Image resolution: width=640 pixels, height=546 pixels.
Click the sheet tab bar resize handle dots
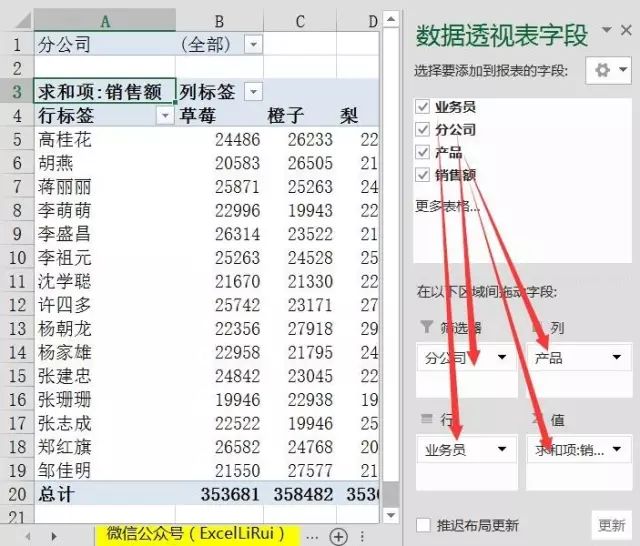362,536
